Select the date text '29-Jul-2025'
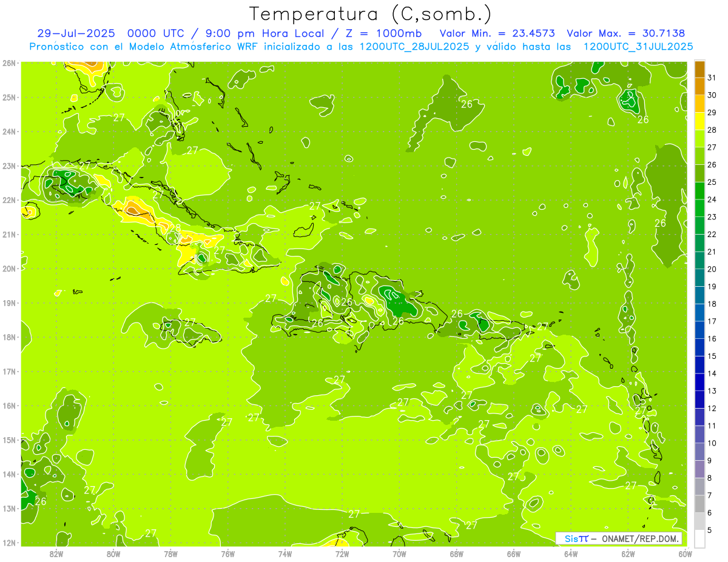728x562 pixels. tap(78, 33)
